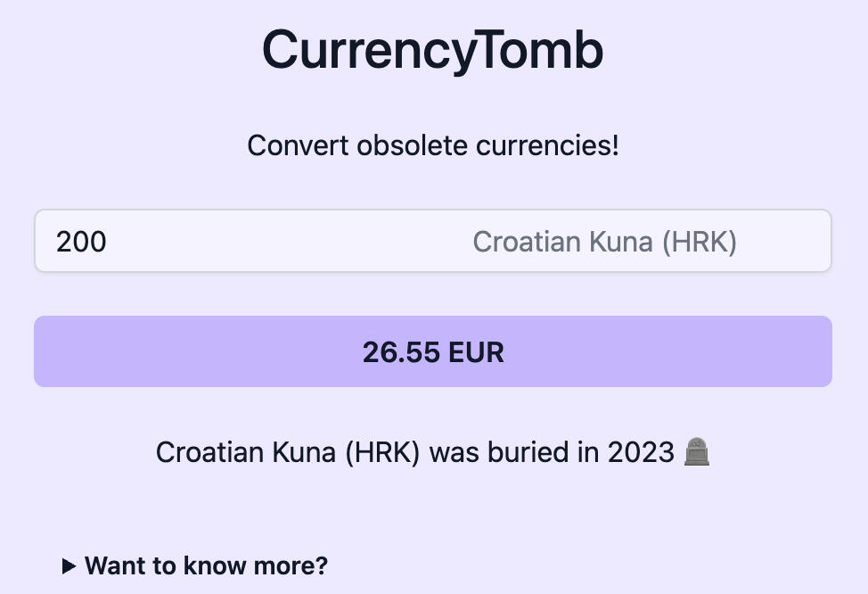Focus the amount field containing 200
Image resolution: width=868 pixels, height=594 pixels.
[223, 242]
